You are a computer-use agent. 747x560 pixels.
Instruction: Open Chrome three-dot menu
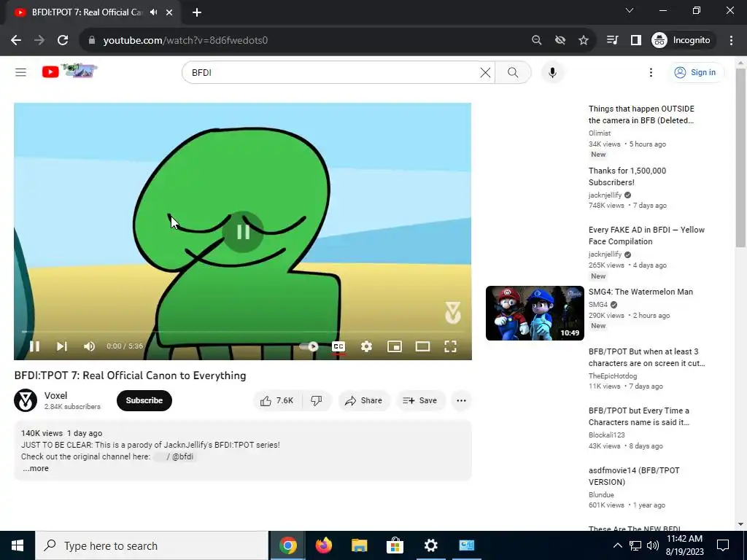click(x=731, y=40)
